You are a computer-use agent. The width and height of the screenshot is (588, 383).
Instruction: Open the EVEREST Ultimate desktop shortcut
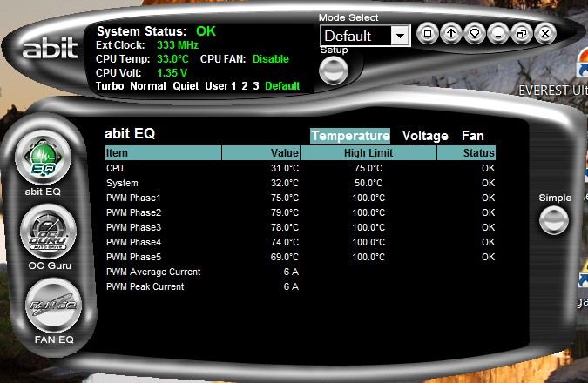click(553, 91)
